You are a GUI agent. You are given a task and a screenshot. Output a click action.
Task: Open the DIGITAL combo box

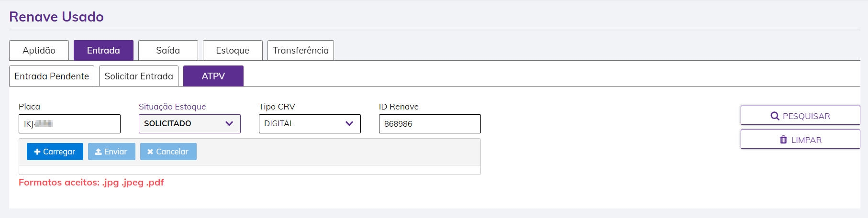[301, 123]
